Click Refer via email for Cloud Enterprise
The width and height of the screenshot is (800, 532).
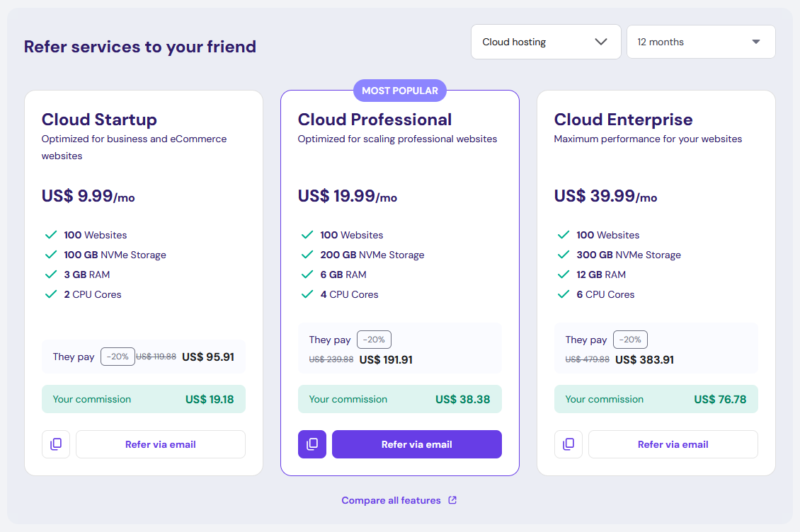click(x=673, y=444)
